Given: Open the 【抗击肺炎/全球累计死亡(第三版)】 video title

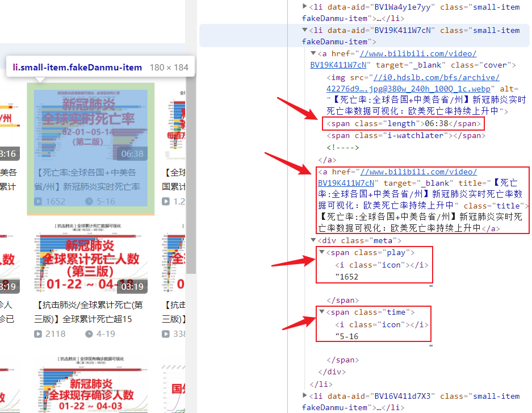Looking at the screenshot, I should click(x=89, y=312).
